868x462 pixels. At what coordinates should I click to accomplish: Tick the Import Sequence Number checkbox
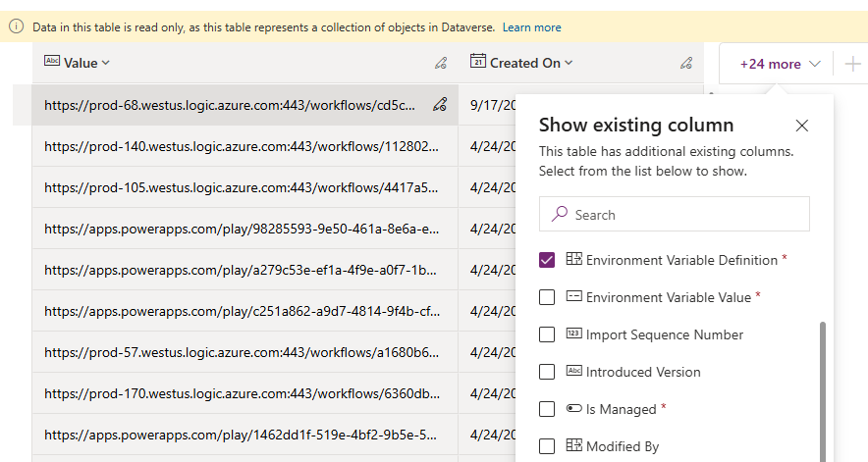pyautogui.click(x=547, y=334)
